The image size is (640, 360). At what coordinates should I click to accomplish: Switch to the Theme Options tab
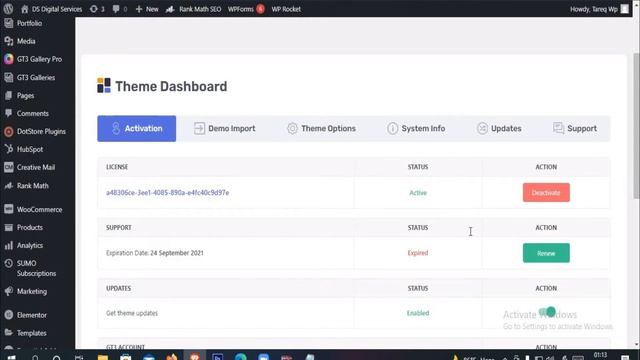(321, 129)
